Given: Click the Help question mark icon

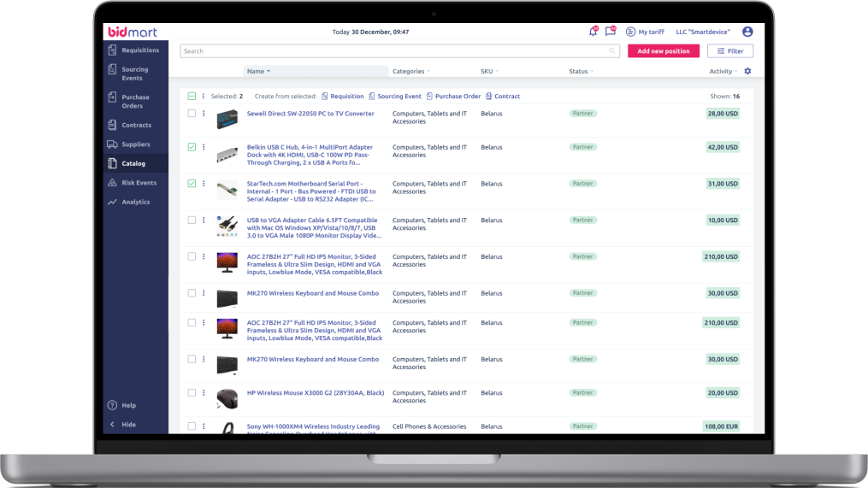Looking at the screenshot, I should pyautogui.click(x=112, y=405).
